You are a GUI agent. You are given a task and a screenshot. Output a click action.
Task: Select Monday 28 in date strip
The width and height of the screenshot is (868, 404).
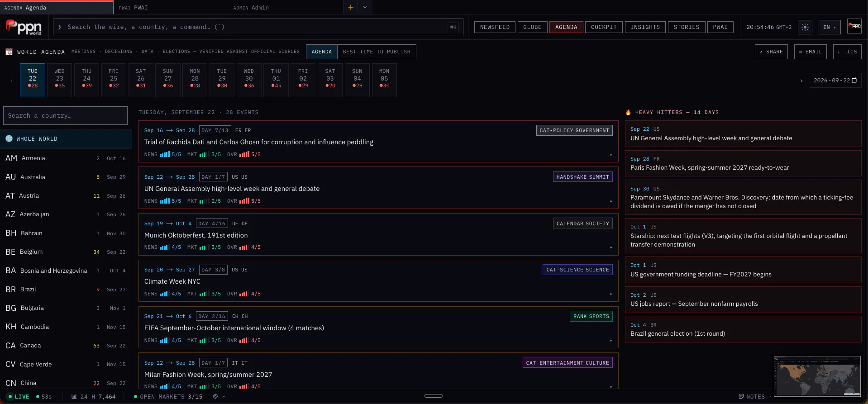pos(195,81)
